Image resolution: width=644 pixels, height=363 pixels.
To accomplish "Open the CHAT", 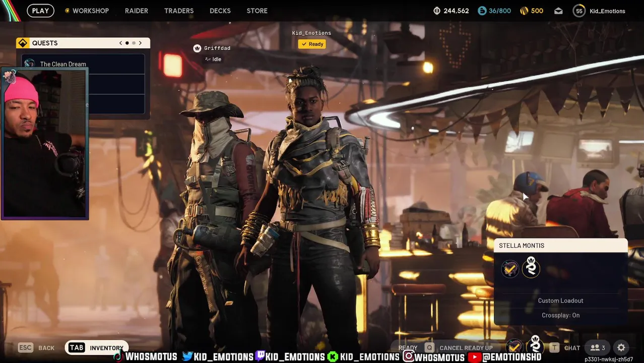I will tap(572, 348).
